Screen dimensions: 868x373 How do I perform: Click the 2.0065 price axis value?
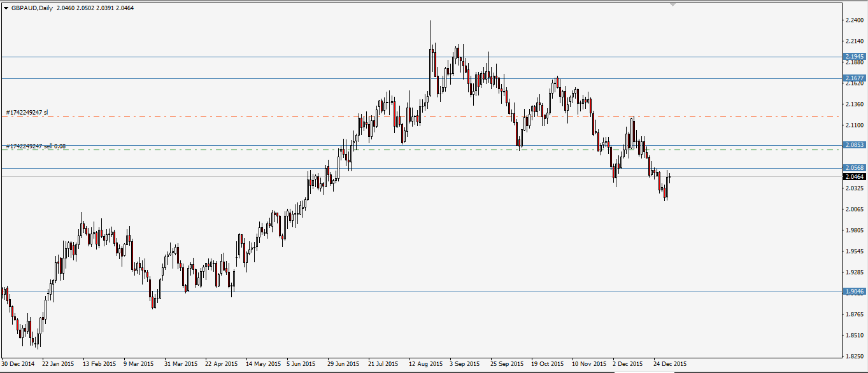pos(855,209)
